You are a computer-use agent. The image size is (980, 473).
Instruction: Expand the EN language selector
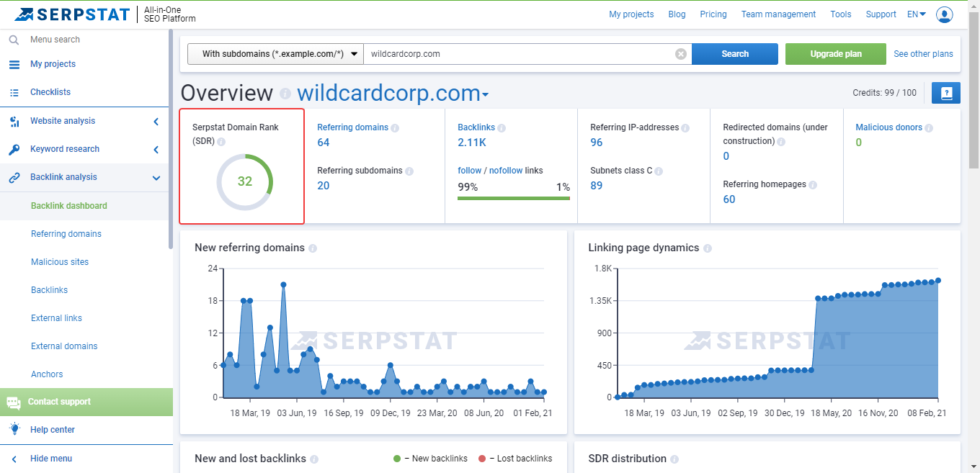pos(916,14)
